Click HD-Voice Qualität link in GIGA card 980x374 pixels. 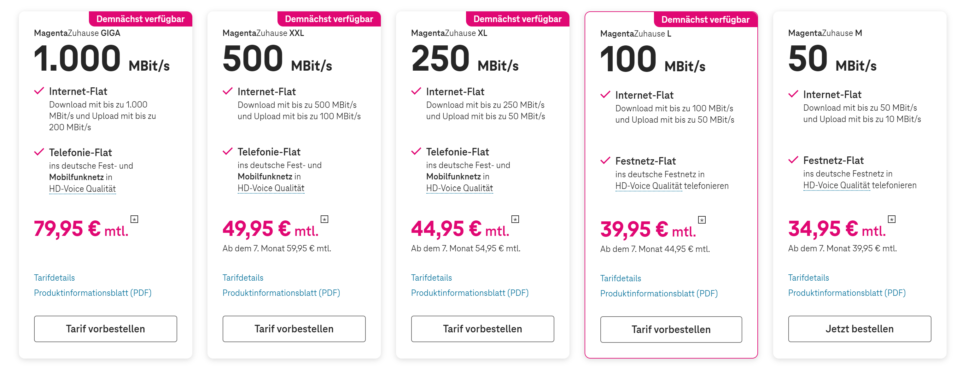(x=82, y=189)
